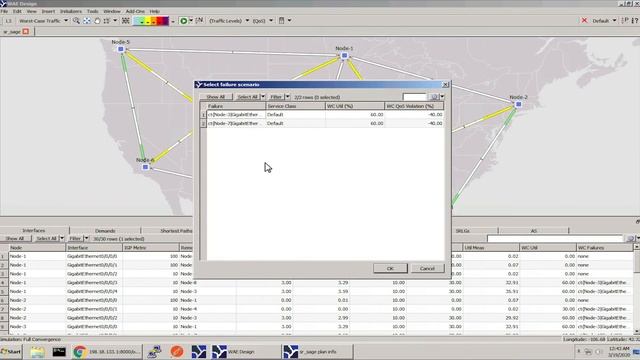Open the orange round taskbar icon
Image resolution: width=640 pixels, height=360 pixels.
[x=177, y=352]
